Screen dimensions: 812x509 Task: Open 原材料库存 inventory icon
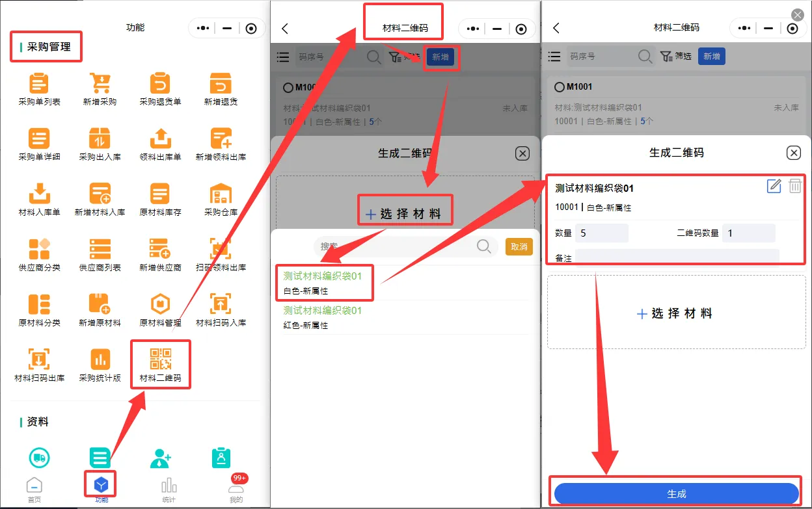[x=160, y=195]
